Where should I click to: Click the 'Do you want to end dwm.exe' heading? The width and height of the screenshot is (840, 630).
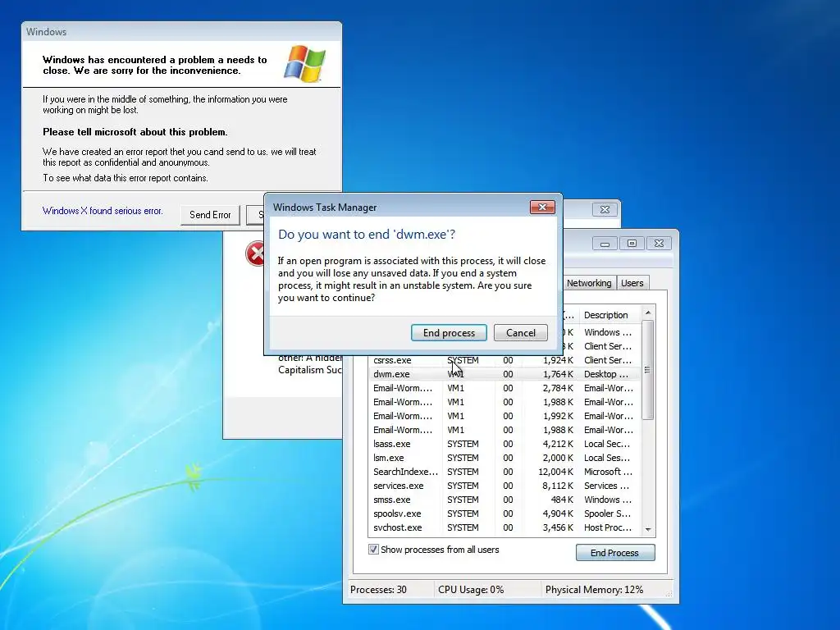click(x=367, y=234)
